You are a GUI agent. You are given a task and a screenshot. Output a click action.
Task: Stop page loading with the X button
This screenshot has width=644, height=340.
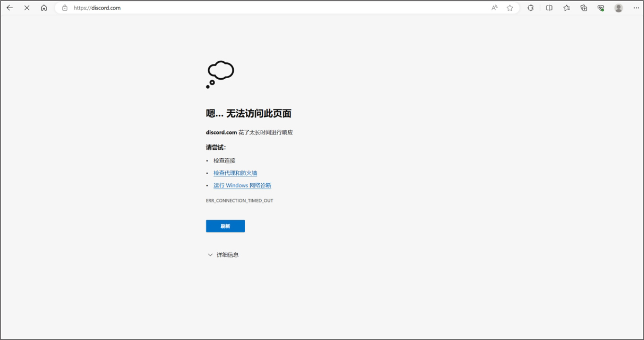[x=27, y=8]
